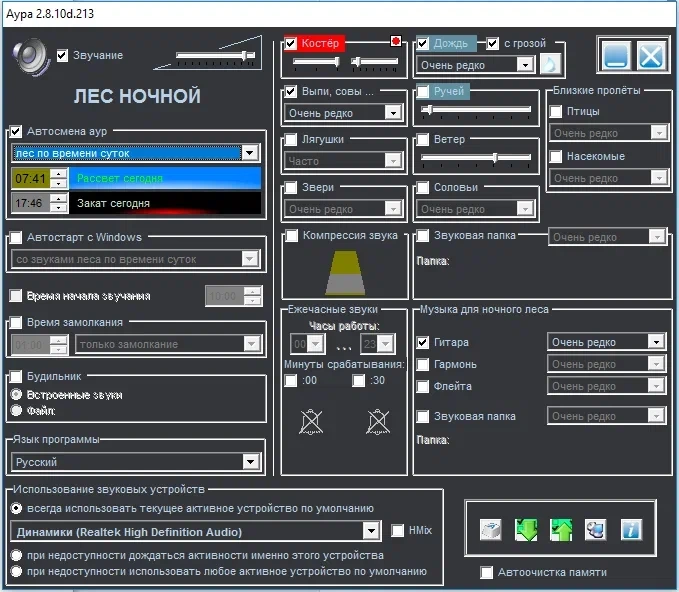This screenshot has height=592, width=679.
Task: Toggle the Звучание checkbox
Action: tap(62, 55)
